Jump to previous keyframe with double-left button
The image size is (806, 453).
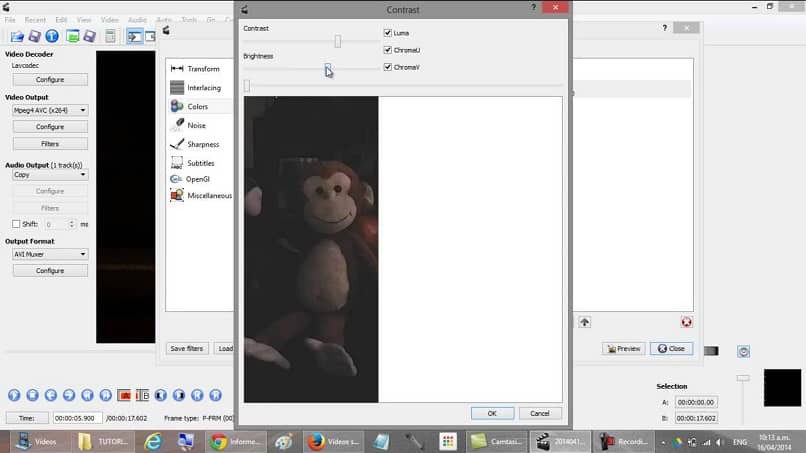click(87, 395)
